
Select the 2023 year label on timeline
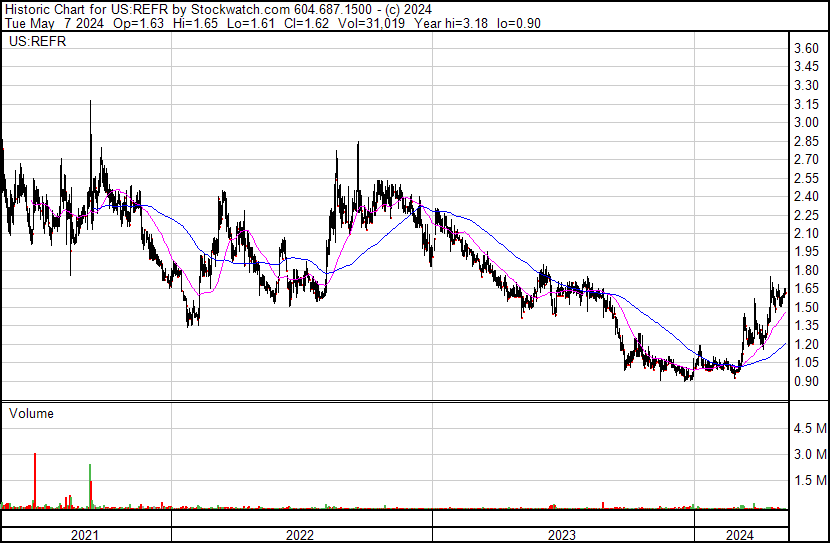coord(562,535)
